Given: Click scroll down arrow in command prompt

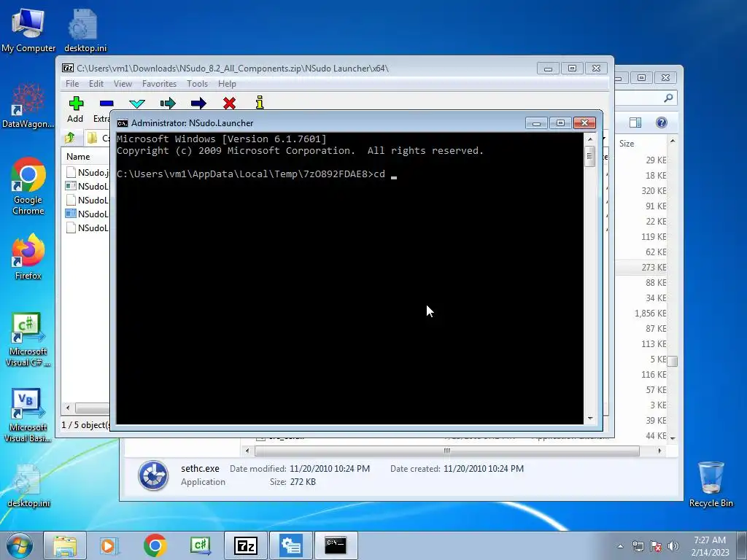Looking at the screenshot, I should pos(589,419).
